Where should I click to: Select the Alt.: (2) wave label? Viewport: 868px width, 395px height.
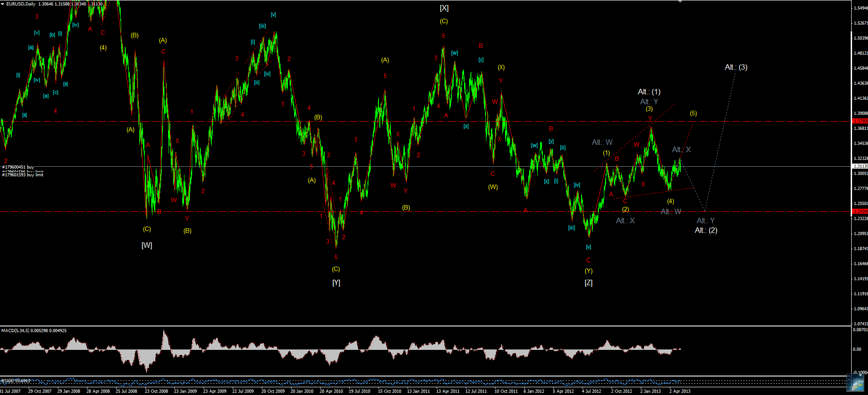(x=706, y=231)
